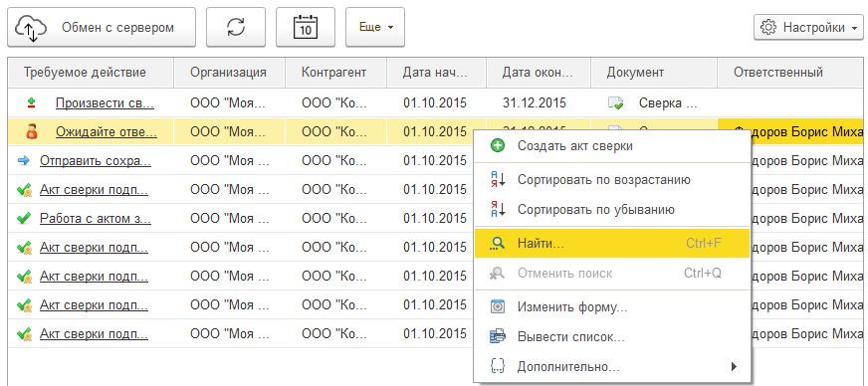Open the Работа с актом з... link
The height and width of the screenshot is (386, 868).
point(96,218)
